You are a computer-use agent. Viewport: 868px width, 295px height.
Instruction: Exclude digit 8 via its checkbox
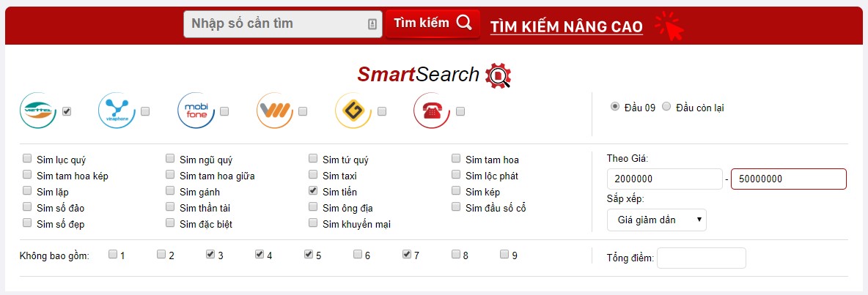click(x=455, y=255)
